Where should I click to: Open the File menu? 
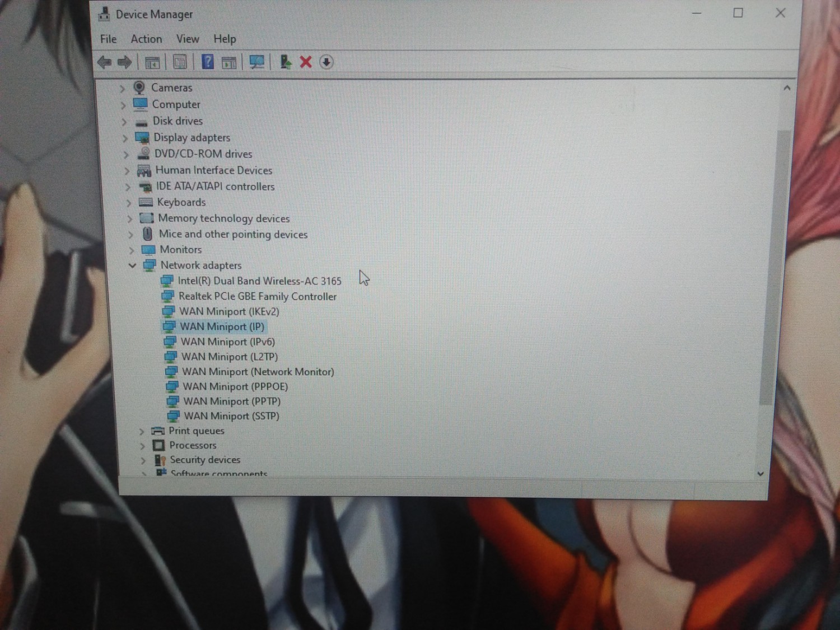109,39
